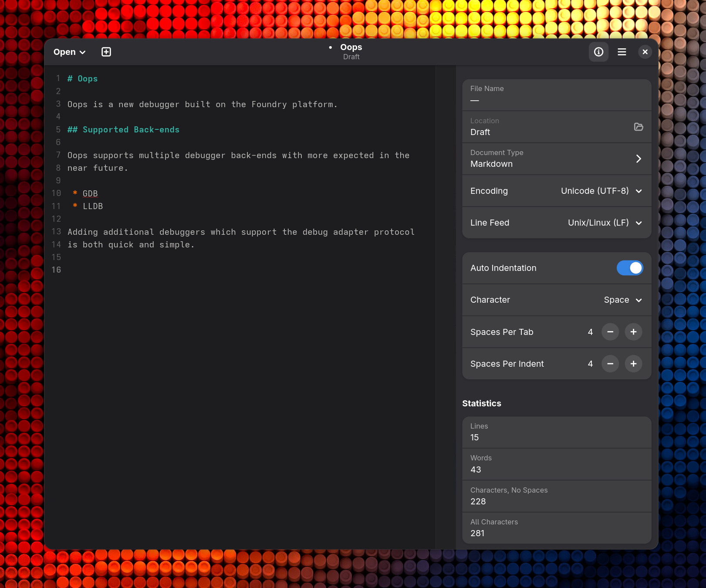Viewport: 706px width, 588px height.
Task: Click the folder icon next to Location
Action: point(638,127)
